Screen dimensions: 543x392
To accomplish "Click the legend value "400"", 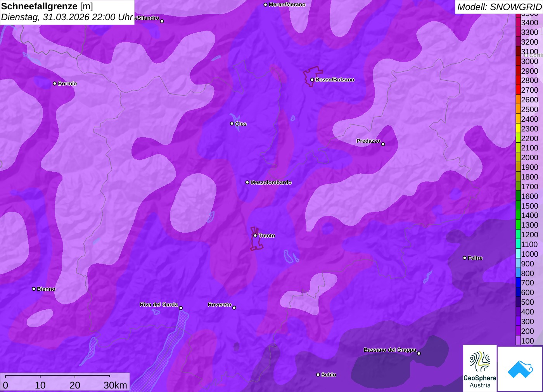I will [527, 312].
